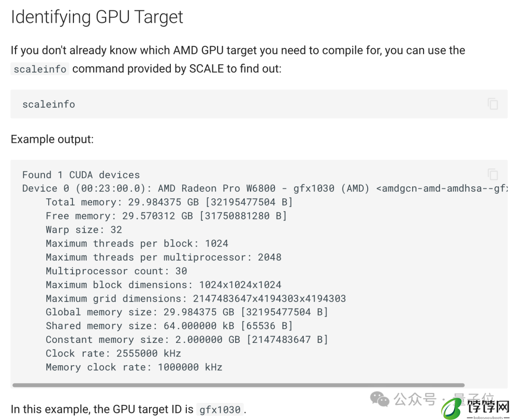Click the Clock rate: 2555000 kHz line

(x=113, y=353)
